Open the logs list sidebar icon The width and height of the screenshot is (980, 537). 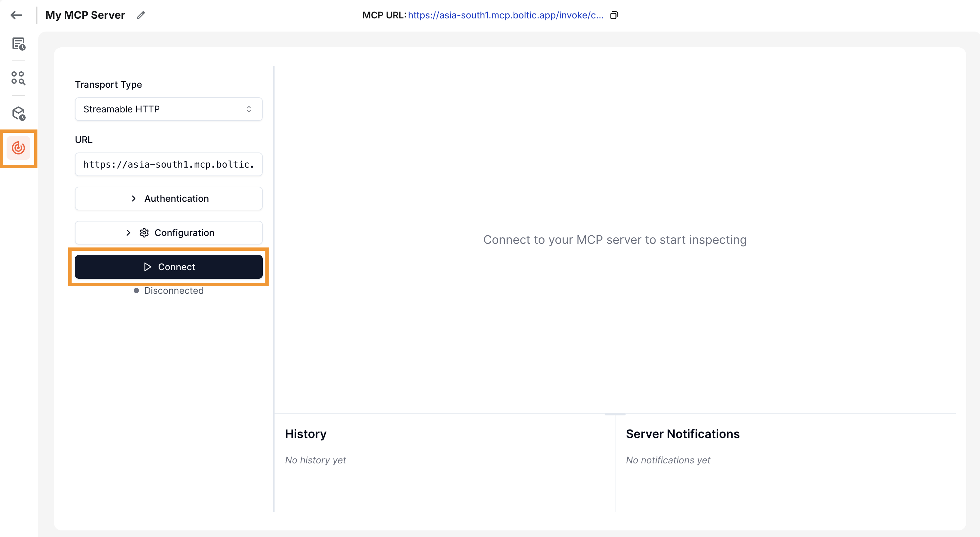(x=18, y=44)
